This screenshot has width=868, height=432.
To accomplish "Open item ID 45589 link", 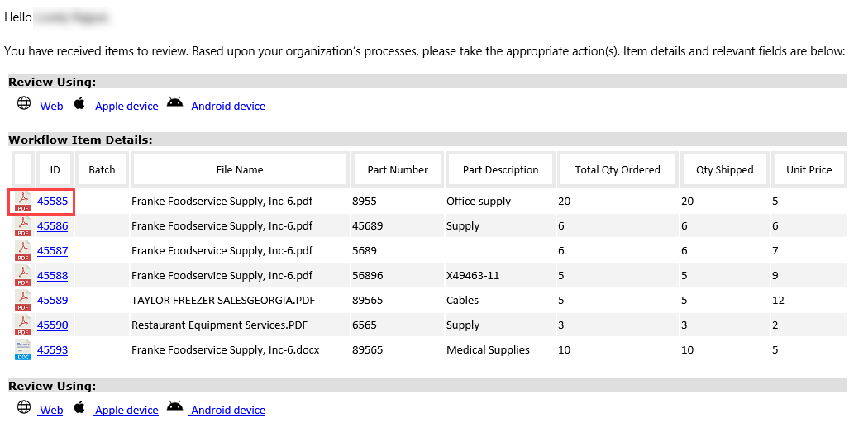I will click(52, 301).
